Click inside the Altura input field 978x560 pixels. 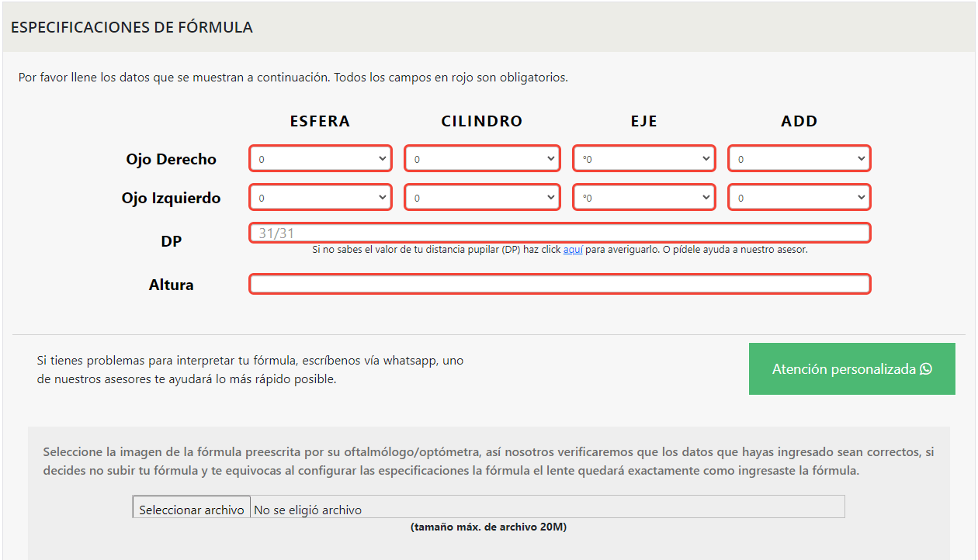pos(559,284)
